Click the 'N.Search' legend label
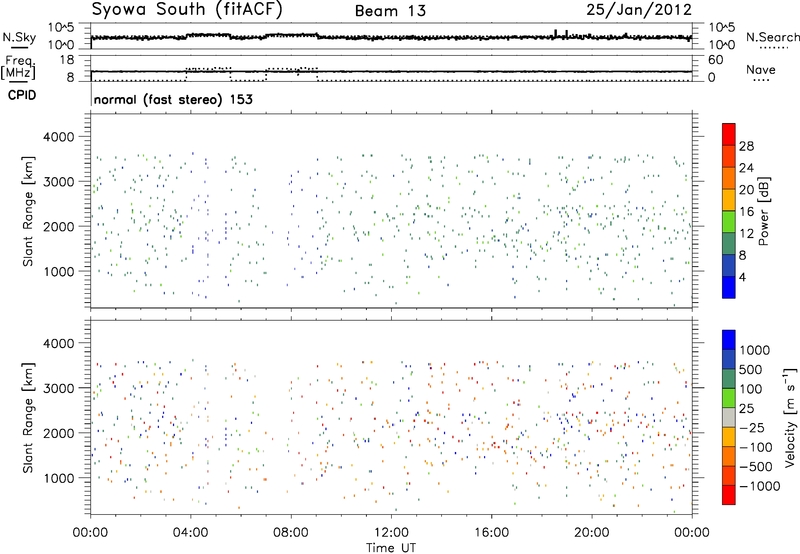The height and width of the screenshot is (554, 800). click(772, 37)
